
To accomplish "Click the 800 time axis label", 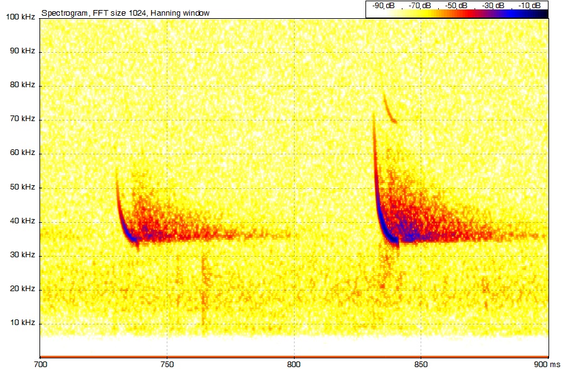I will coord(294,364).
